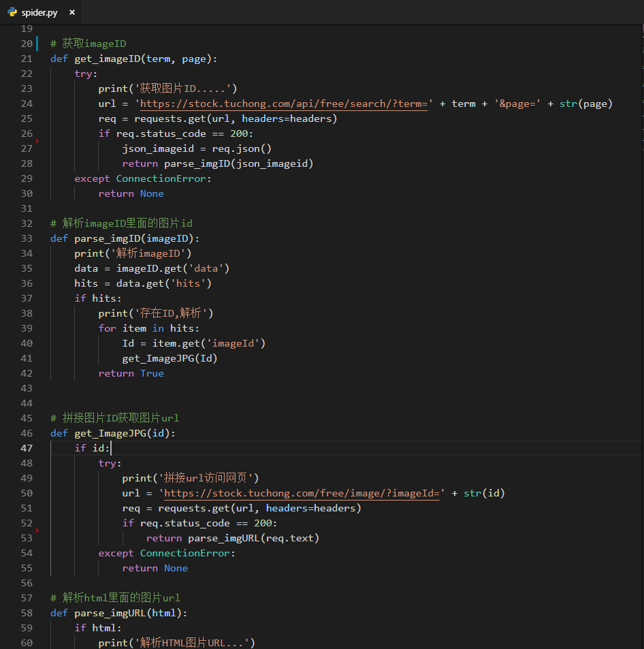Screen dimensions: 644x649
Task: Click the 'def parse_imgURL(html):' line
Action: 118,613
